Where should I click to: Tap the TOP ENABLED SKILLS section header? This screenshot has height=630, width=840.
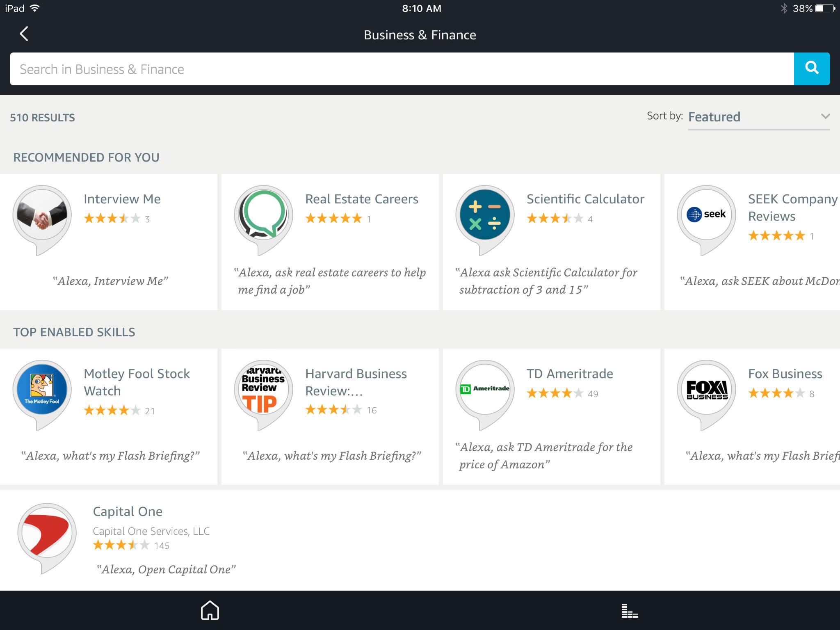74,332
